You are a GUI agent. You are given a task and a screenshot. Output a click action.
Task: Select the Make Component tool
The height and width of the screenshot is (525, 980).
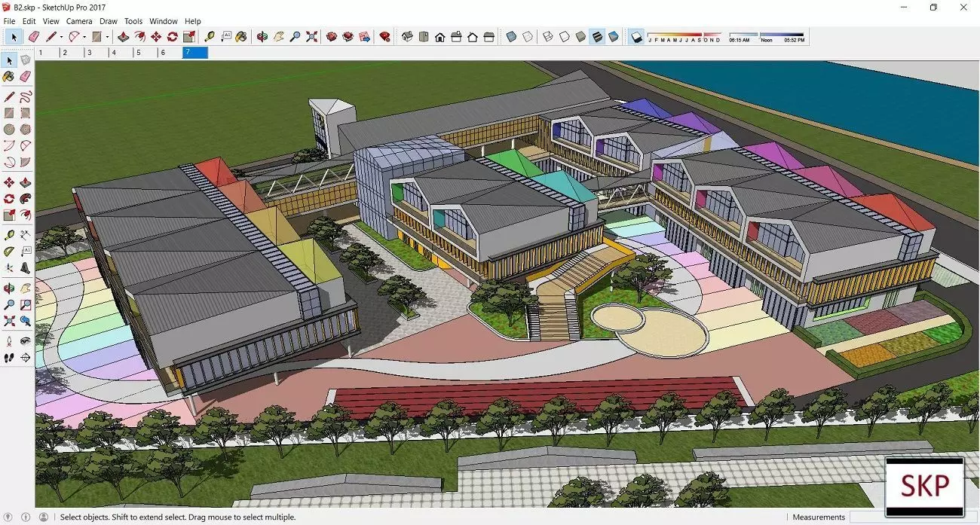[x=26, y=60]
